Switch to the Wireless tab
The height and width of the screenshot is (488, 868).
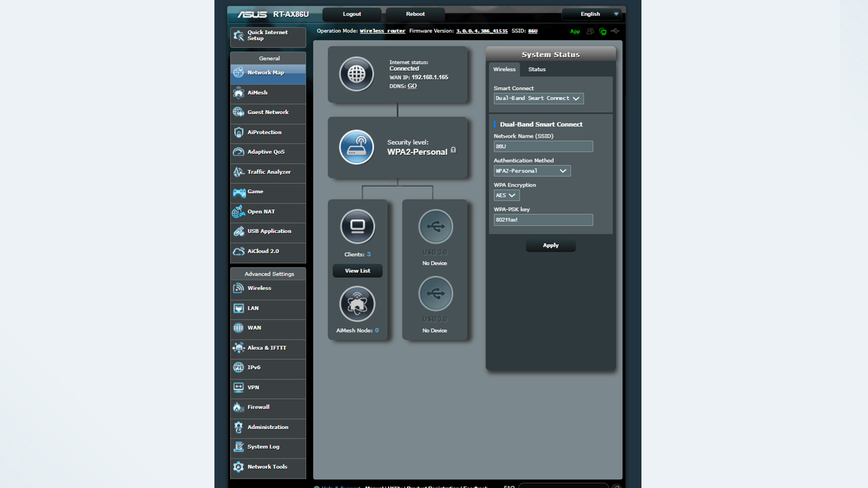pyautogui.click(x=503, y=69)
